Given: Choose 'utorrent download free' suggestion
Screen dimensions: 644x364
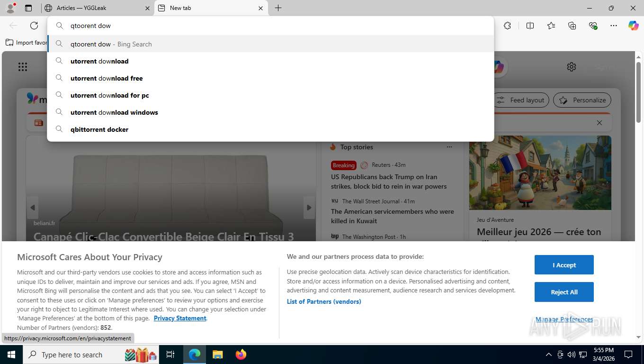Looking at the screenshot, I should (x=270, y=78).
